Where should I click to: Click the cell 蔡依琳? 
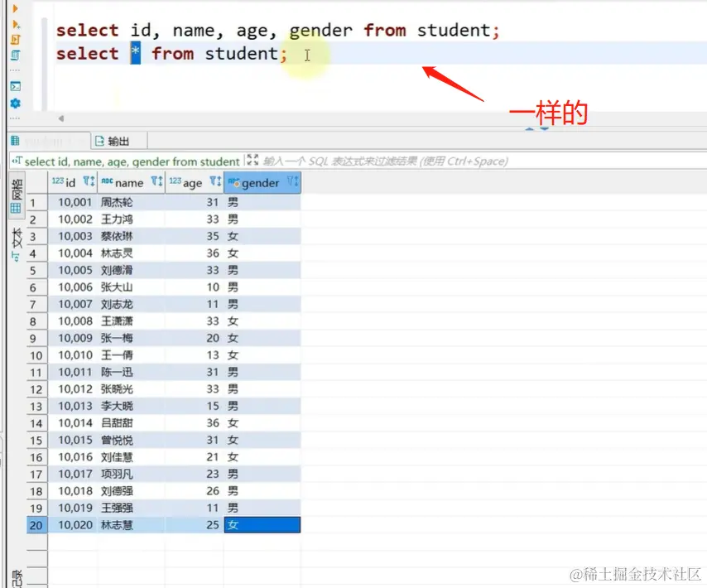point(131,236)
